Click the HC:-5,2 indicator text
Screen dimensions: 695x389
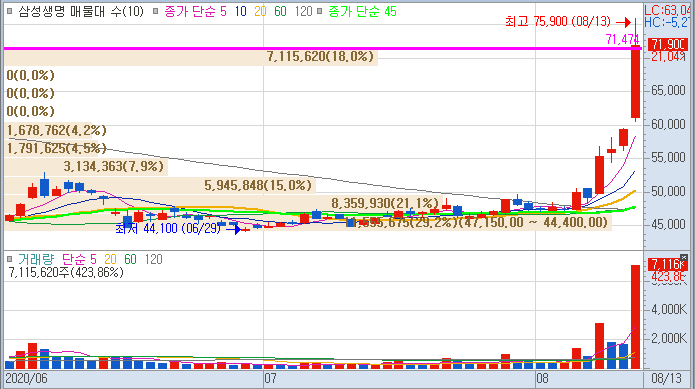(667, 22)
